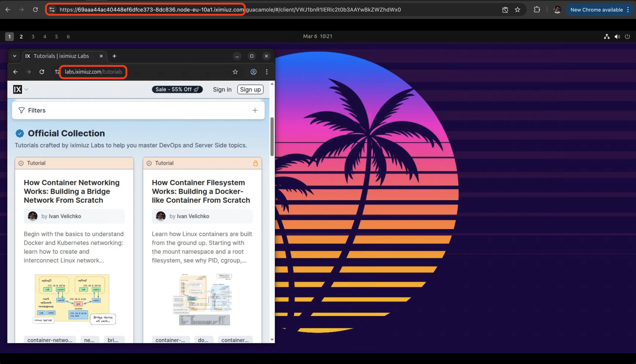Open a new tab with the plus button

114,56
